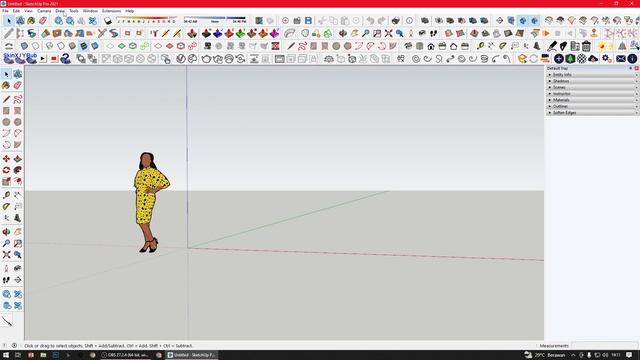The image size is (640, 360).
Task: Expand the Scenes panel
Action: 592,87
